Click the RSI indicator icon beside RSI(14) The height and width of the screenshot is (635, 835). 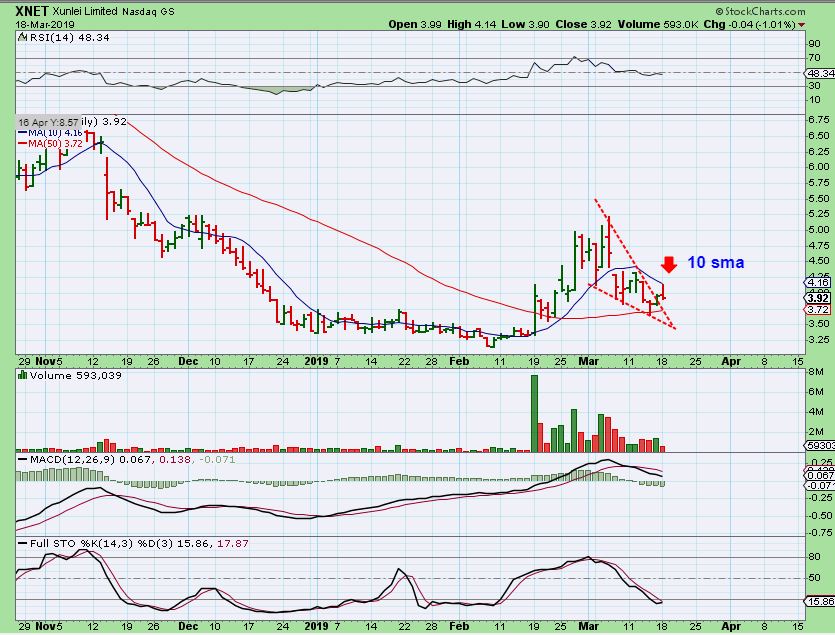point(22,37)
